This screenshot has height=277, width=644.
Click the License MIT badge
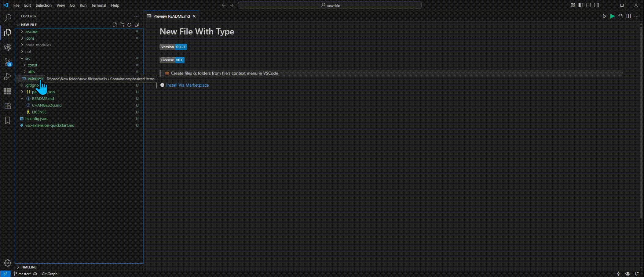[x=172, y=60]
